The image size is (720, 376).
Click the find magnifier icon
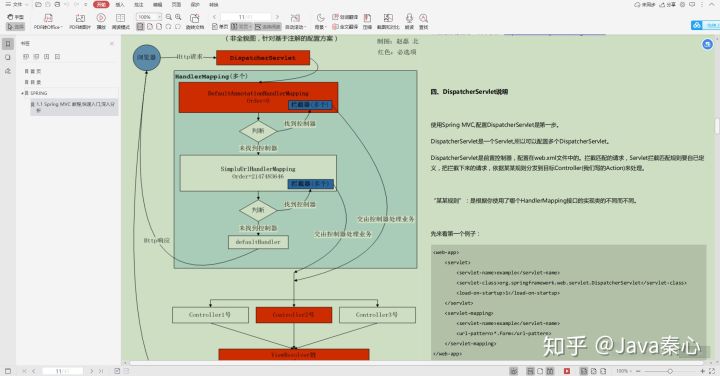click(x=423, y=21)
